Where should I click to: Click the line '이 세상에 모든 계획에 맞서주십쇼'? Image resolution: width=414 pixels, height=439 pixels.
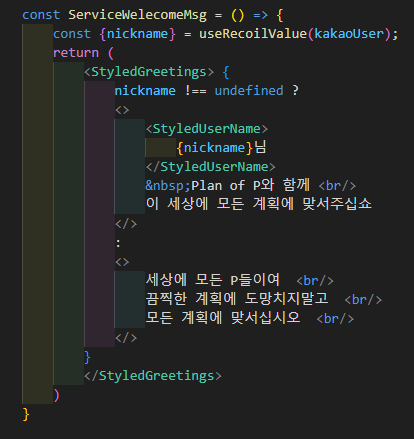(259, 204)
